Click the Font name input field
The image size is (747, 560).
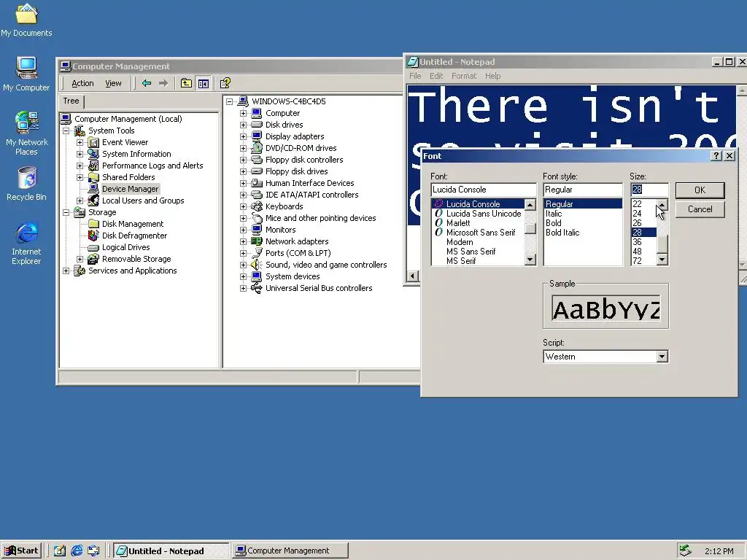coord(483,190)
